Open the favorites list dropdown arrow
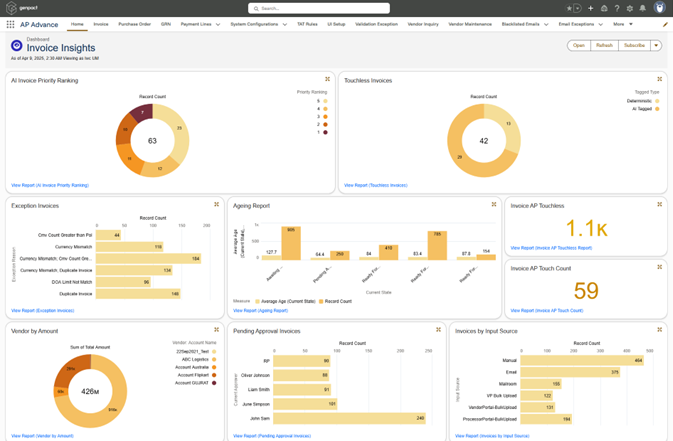The width and height of the screenshot is (673, 441). click(x=578, y=8)
